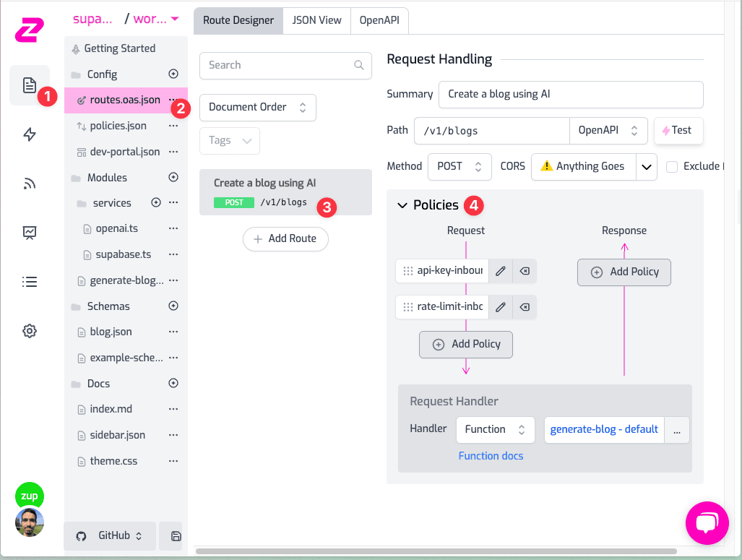Click the Add Route button
Viewport: 742px width, 560px height.
[285, 238]
